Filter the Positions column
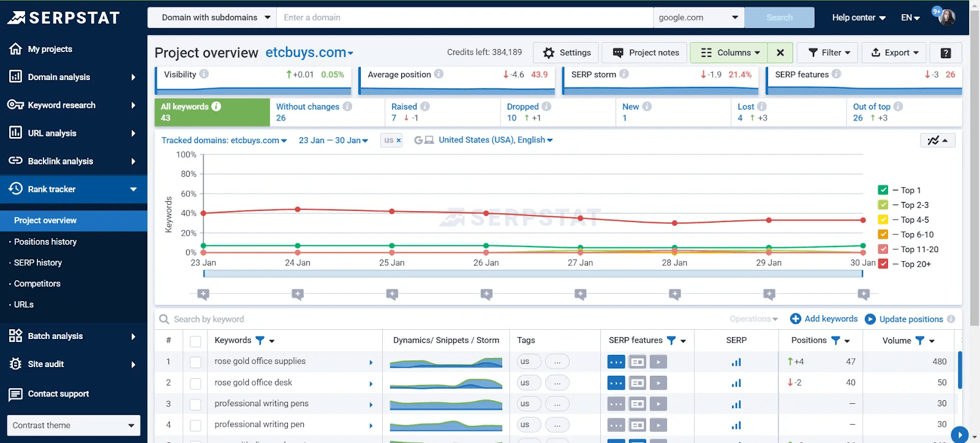980x443 pixels. [835, 340]
